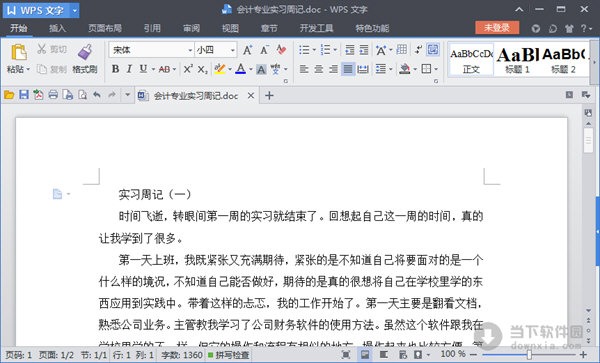Apply the highlight color swatch

219,69
